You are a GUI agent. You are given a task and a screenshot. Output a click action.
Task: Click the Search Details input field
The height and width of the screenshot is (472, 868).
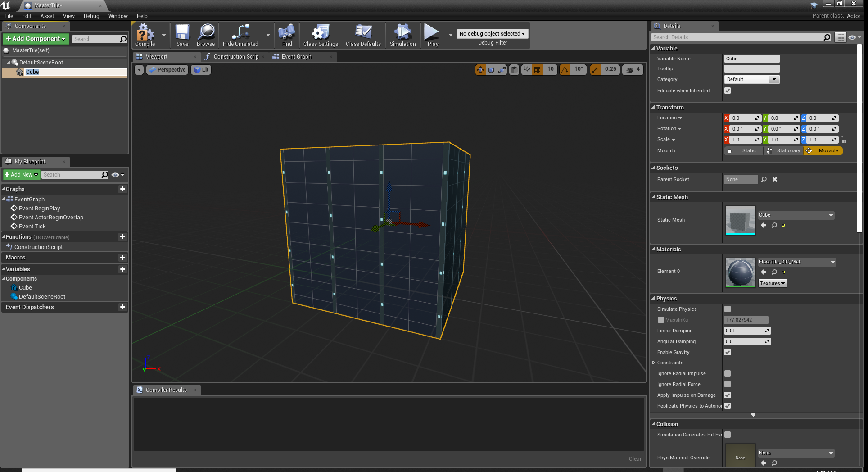point(737,37)
